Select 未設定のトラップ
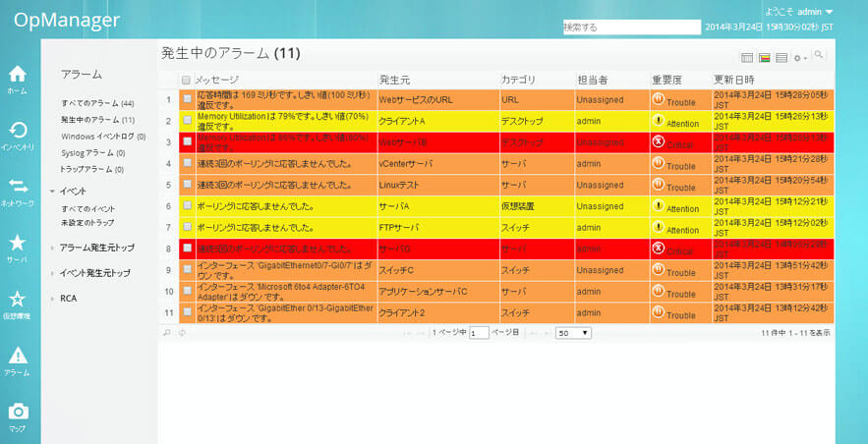 [x=87, y=223]
